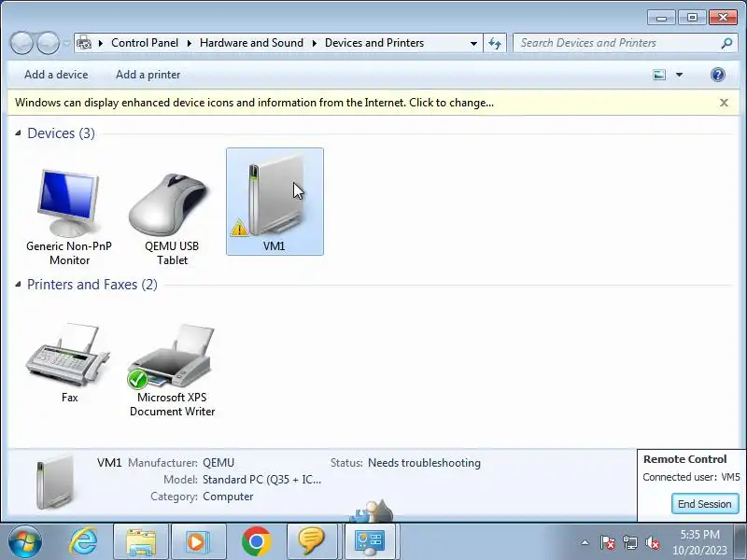Screen dimensions: 747x560
Task: Click the Devices (3) section heading
Action: (61, 133)
